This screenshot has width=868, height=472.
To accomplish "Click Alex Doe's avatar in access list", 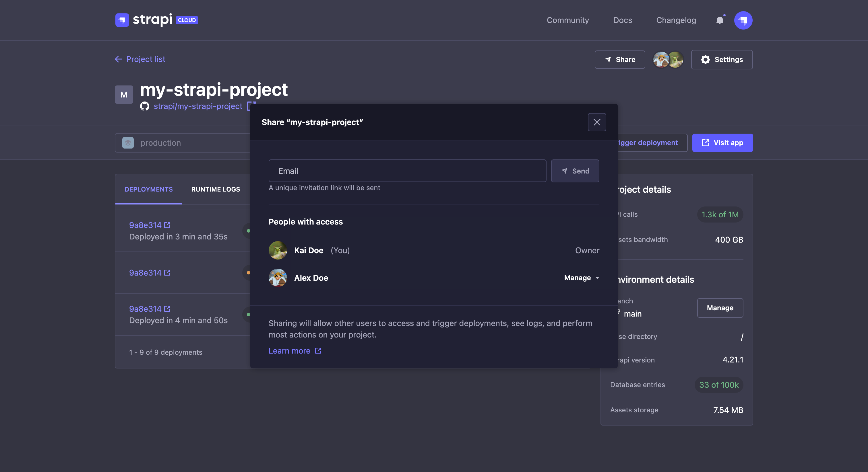I will pos(278,278).
